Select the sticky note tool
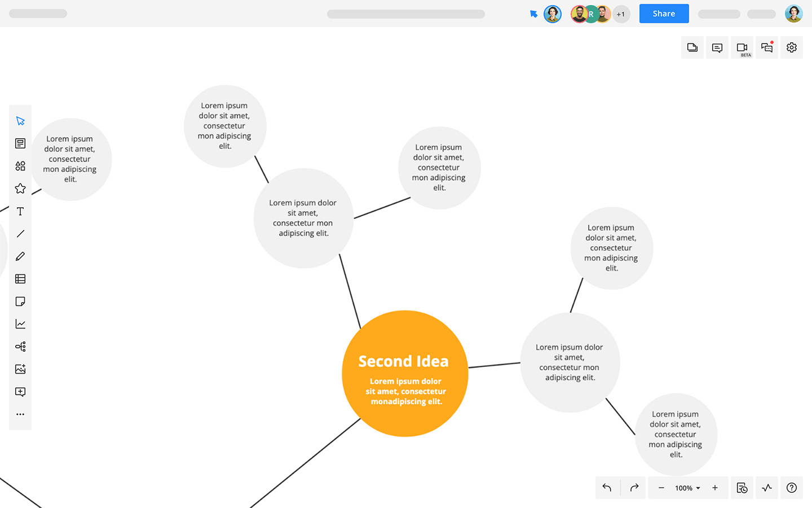The image size is (812, 508). coord(20,301)
